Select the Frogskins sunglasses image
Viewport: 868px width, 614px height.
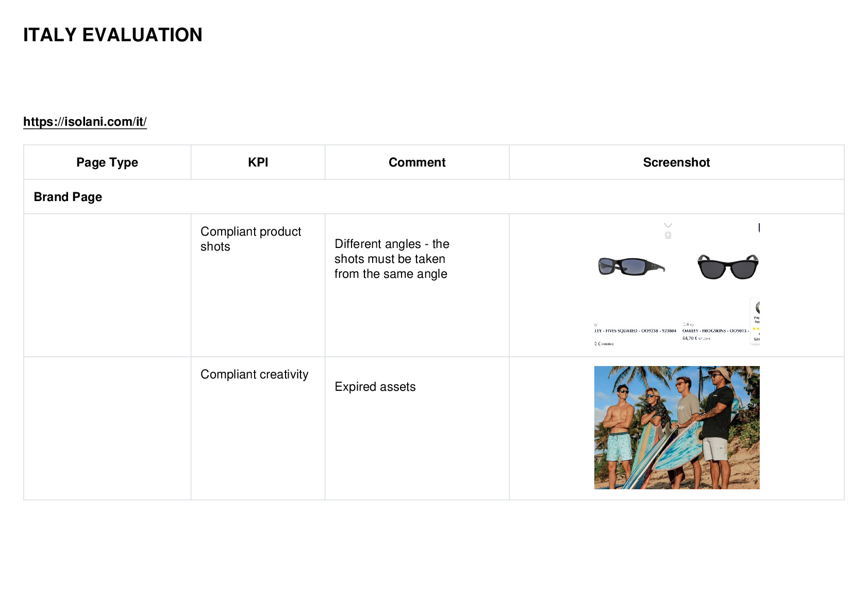click(727, 267)
